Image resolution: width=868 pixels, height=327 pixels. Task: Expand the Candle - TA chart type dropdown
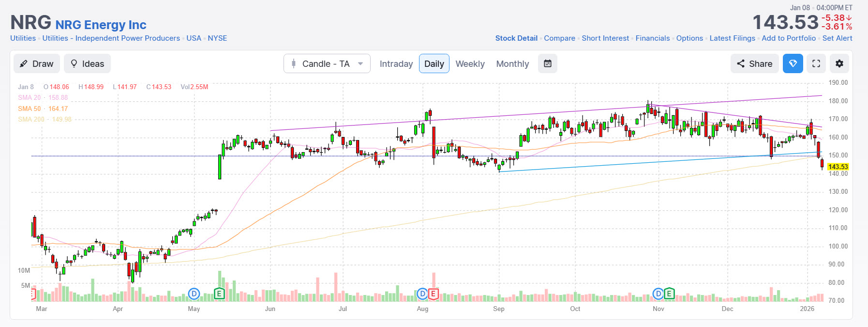click(327, 64)
